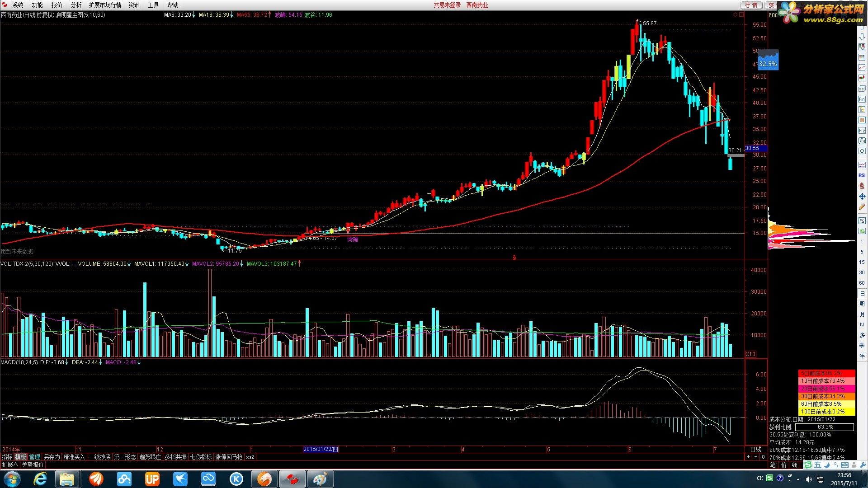This screenshot has height=488, width=868.
Task: Open the 功能 menu
Action: [37, 5]
